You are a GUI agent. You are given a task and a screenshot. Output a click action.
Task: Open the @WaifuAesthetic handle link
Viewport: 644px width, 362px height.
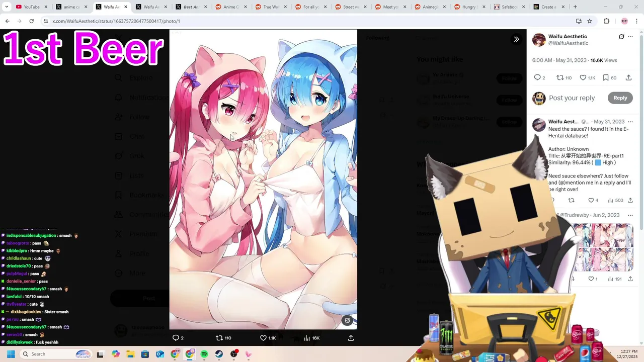tap(568, 43)
